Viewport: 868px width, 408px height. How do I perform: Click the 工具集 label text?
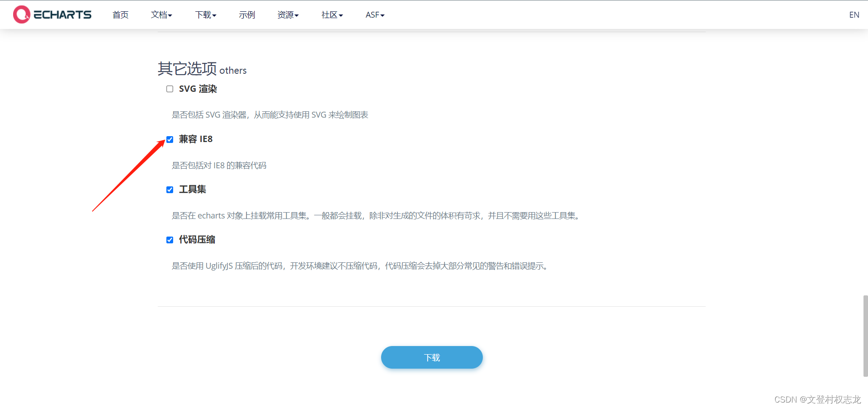[x=192, y=189]
